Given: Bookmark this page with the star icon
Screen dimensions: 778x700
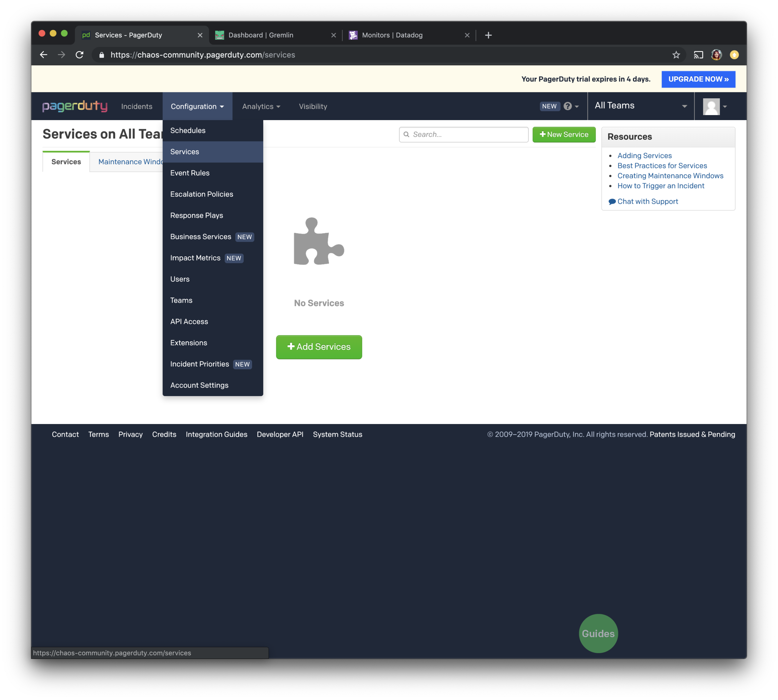Looking at the screenshot, I should coord(676,55).
